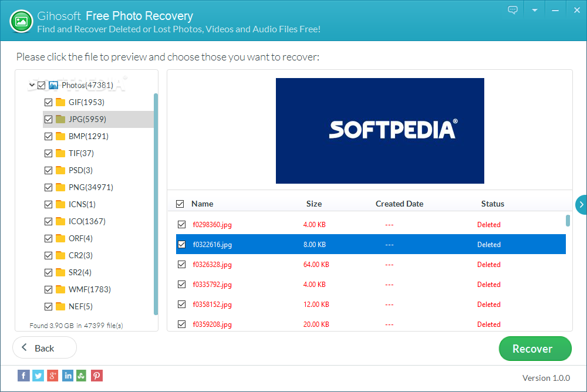Uncheck file f0335792.jpg checkbox
This screenshot has width=587, height=392.
point(181,285)
